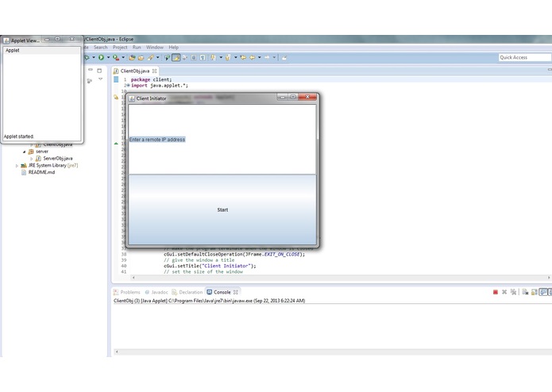Click the Search flashlight icon in toolbar
552x392 pixels.
(151, 57)
